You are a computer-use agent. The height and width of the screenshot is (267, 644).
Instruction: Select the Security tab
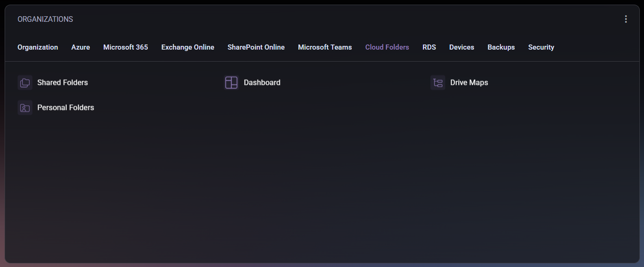(x=541, y=47)
